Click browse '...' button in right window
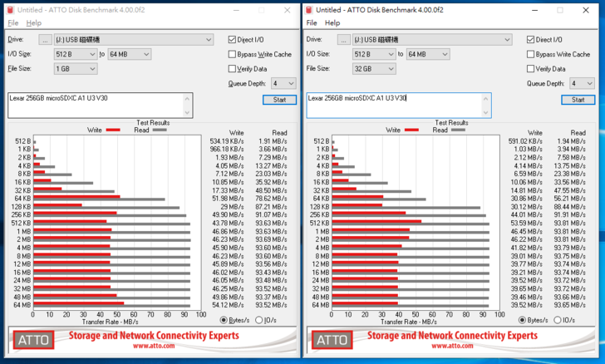This screenshot has width=605, height=364. click(344, 40)
